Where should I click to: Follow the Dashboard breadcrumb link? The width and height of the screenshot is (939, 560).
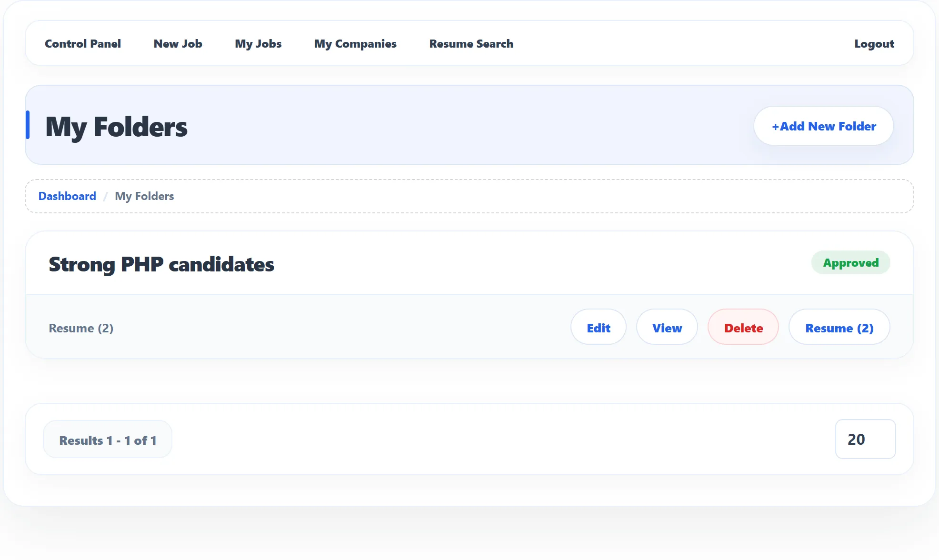click(67, 196)
